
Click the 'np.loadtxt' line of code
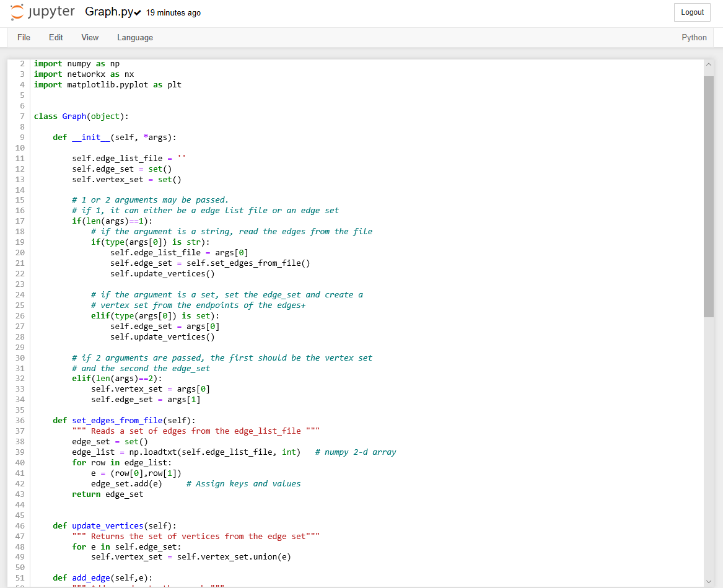(x=186, y=452)
